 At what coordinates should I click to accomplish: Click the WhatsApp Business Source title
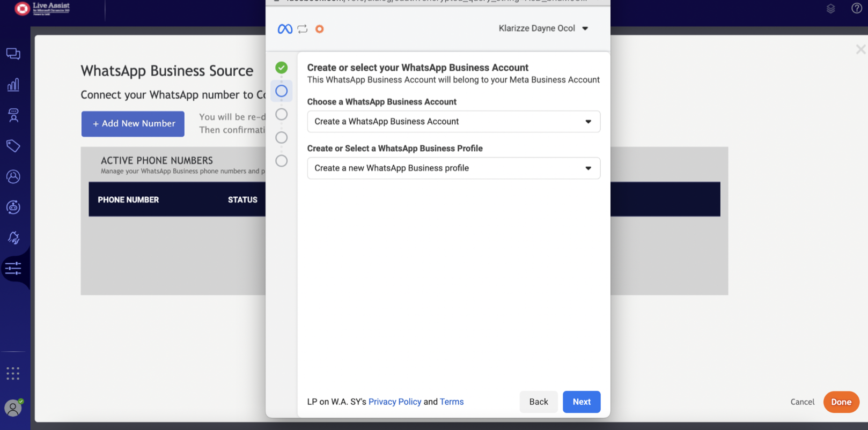[167, 71]
